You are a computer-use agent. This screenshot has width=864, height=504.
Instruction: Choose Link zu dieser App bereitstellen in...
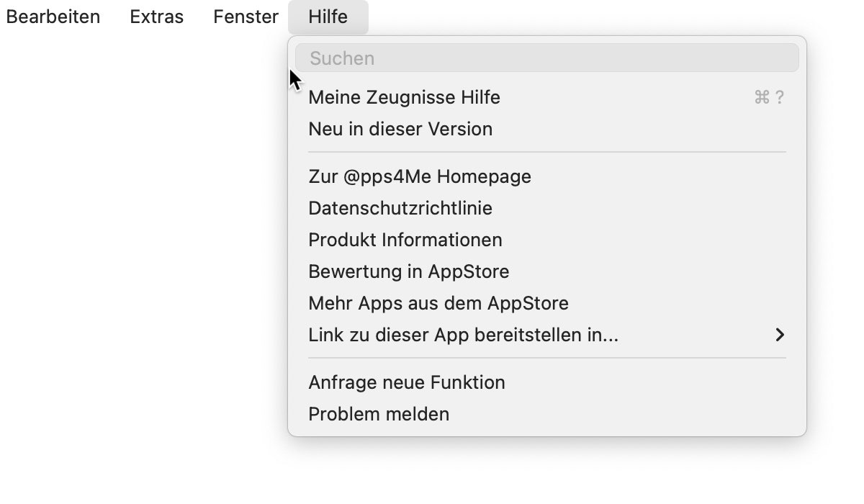[547, 335]
